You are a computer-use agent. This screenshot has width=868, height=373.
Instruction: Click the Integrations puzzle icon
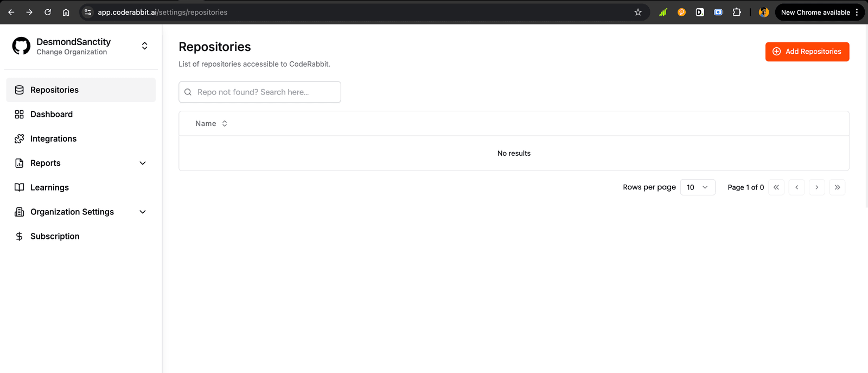[x=20, y=139]
